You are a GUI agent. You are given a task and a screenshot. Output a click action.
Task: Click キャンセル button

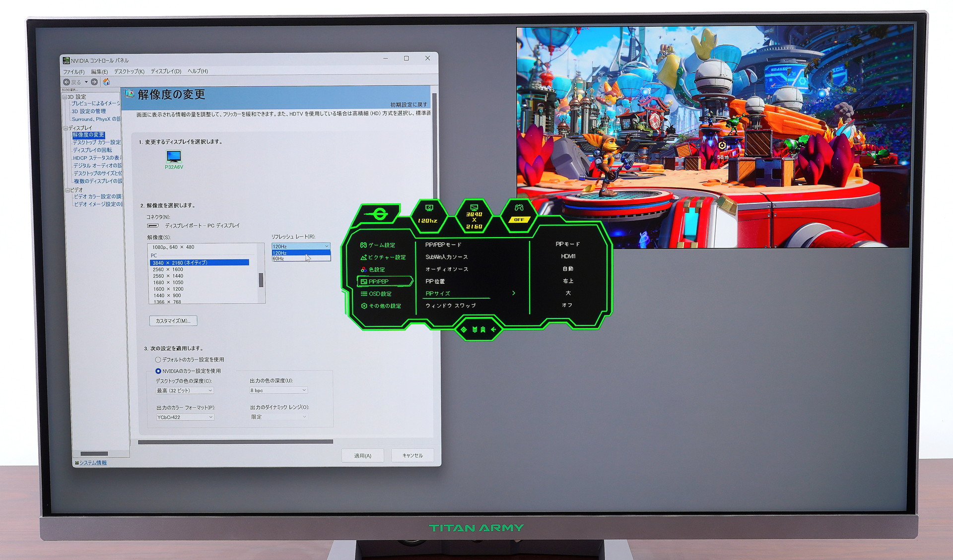click(x=412, y=455)
